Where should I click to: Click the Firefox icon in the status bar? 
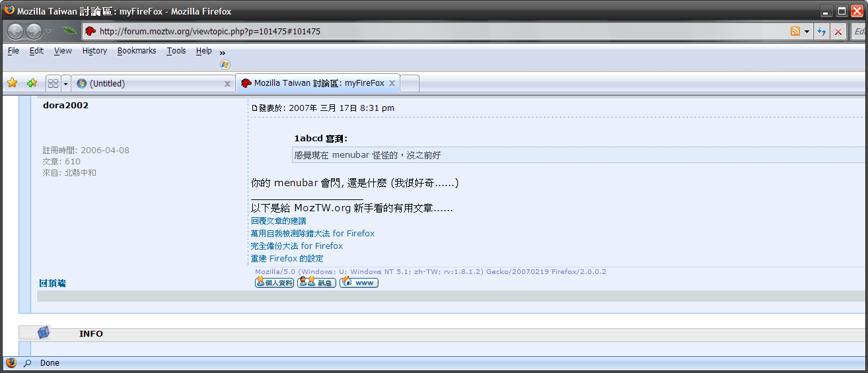pyautogui.click(x=11, y=362)
